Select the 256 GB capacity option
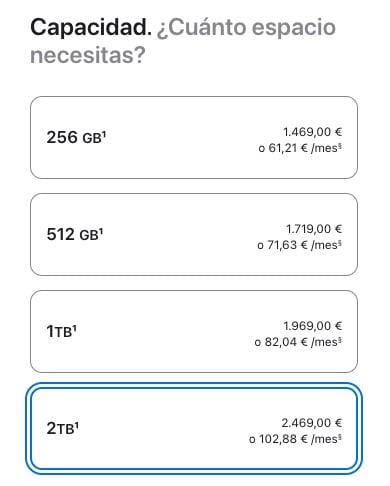The height and width of the screenshot is (486, 390). (194, 137)
